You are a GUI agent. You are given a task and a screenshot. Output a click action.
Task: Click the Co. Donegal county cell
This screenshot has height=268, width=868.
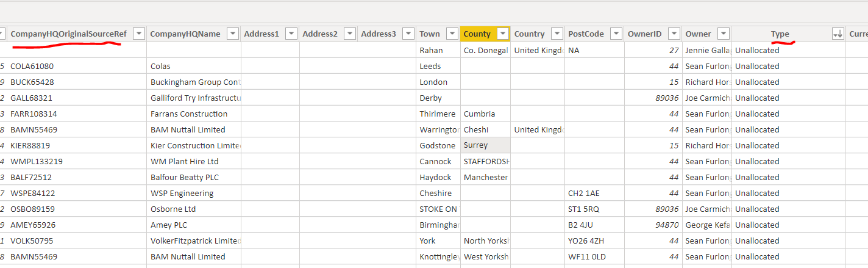click(486, 50)
